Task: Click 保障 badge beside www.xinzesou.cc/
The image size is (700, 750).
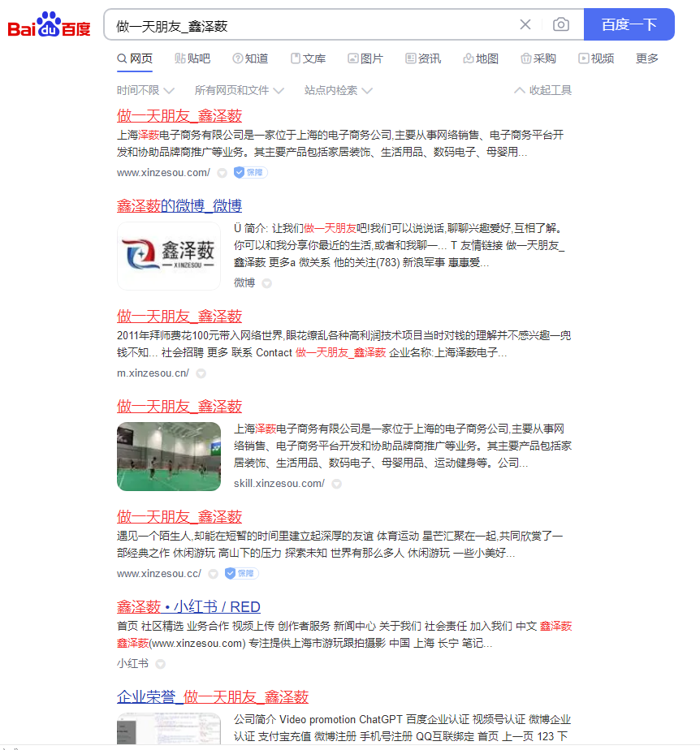Action: coord(242,574)
